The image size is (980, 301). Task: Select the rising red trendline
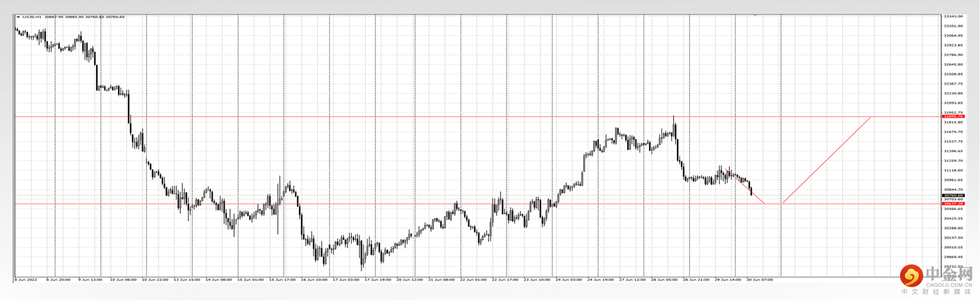pyautogui.click(x=827, y=160)
